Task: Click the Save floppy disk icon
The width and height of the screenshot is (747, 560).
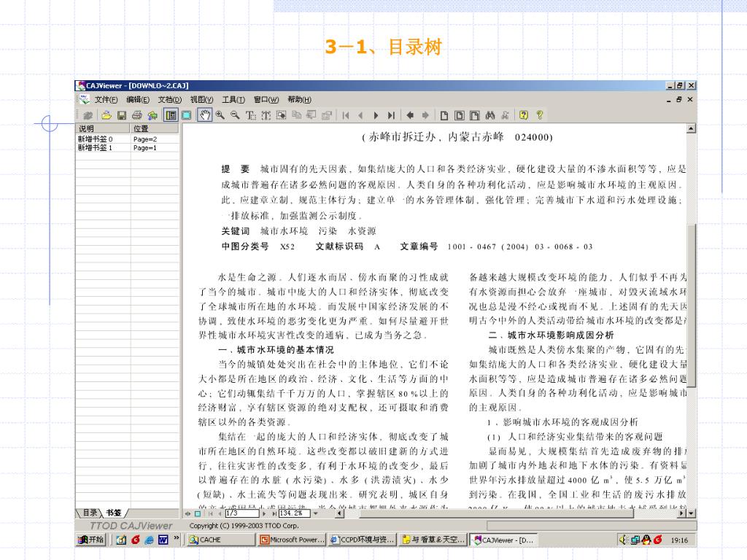Action: pyautogui.click(x=122, y=114)
